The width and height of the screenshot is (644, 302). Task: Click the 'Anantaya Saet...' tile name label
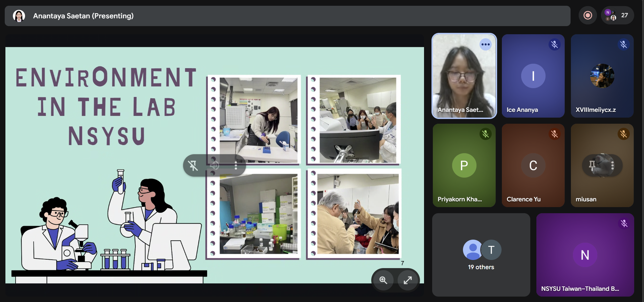460,110
